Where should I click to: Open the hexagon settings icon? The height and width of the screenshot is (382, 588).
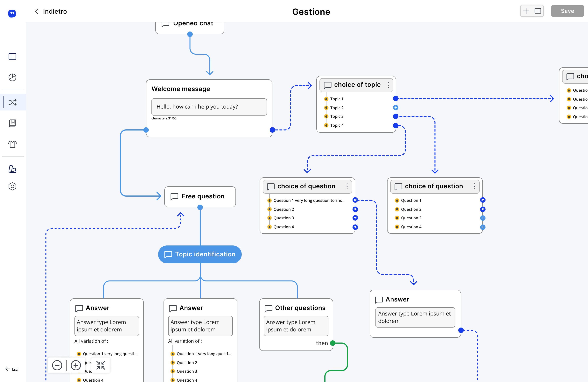12,186
